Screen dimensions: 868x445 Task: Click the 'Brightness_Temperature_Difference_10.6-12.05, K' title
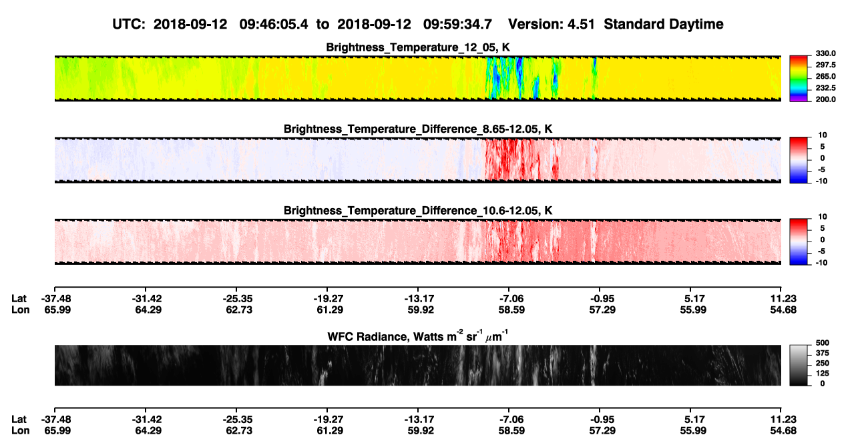[x=418, y=211]
